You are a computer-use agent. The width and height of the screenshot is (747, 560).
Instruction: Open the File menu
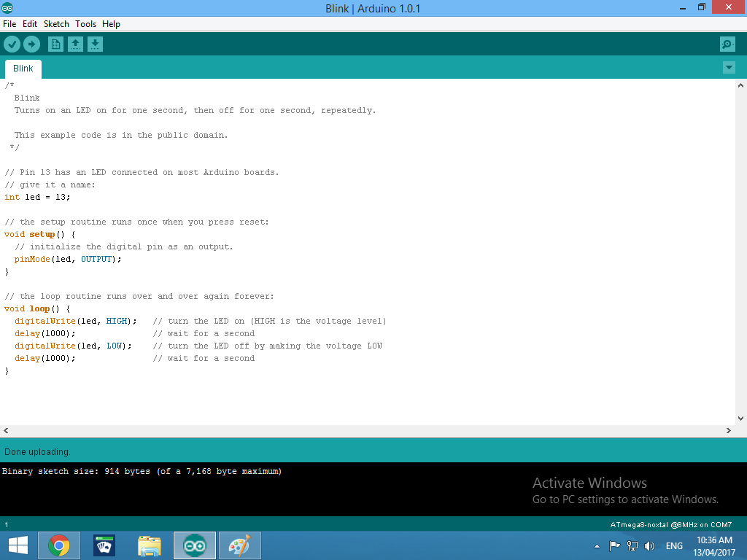click(x=9, y=24)
